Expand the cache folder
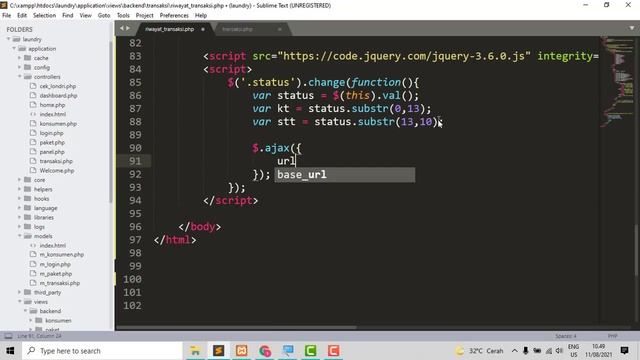This screenshot has height=360, width=640. pos(19,58)
